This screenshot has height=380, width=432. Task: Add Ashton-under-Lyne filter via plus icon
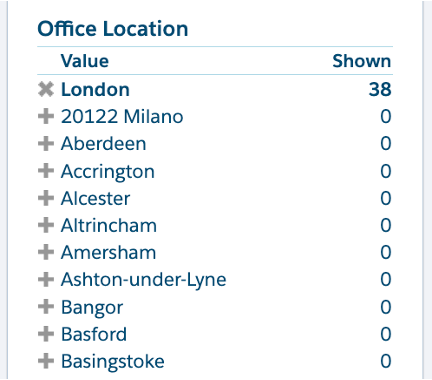(x=46, y=280)
